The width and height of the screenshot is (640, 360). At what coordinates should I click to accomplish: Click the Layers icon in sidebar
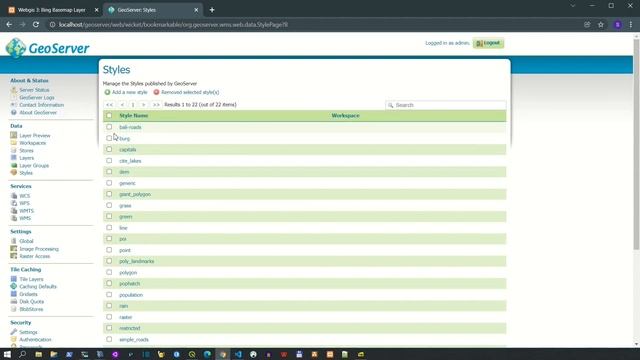pos(14,158)
